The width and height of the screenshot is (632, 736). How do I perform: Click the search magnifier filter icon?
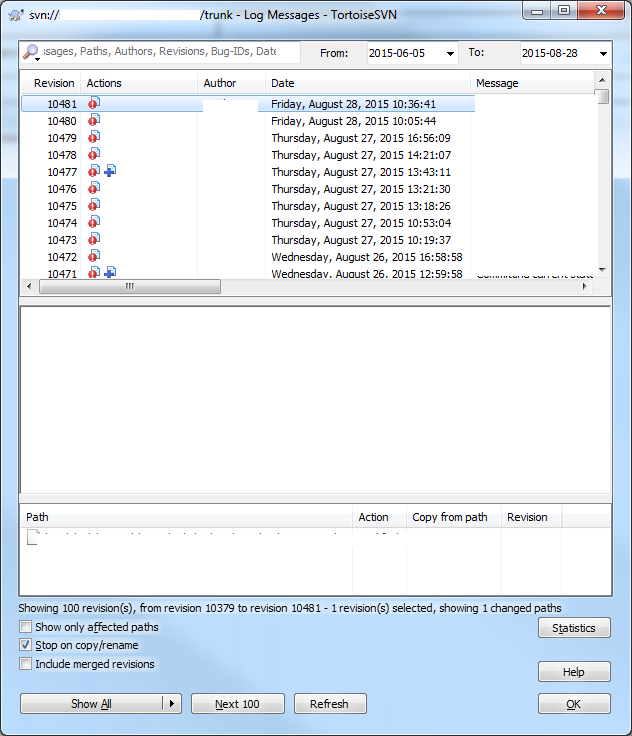(x=31, y=52)
